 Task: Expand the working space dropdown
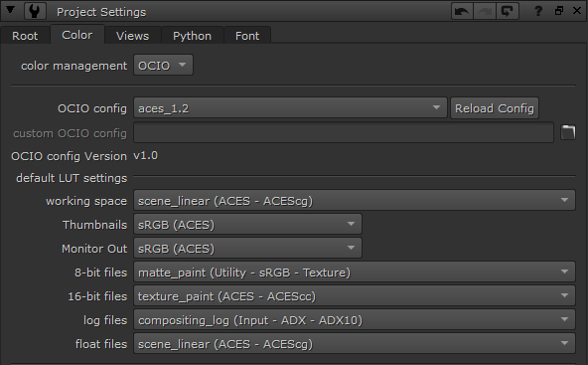355,201
